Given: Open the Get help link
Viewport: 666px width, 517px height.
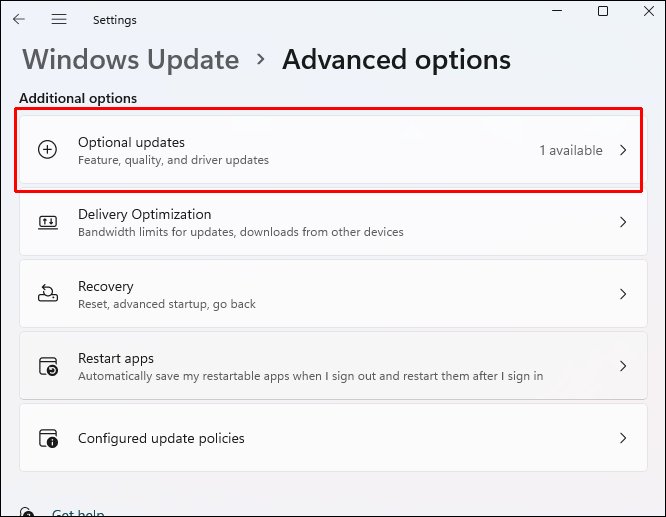Looking at the screenshot, I should (78, 513).
